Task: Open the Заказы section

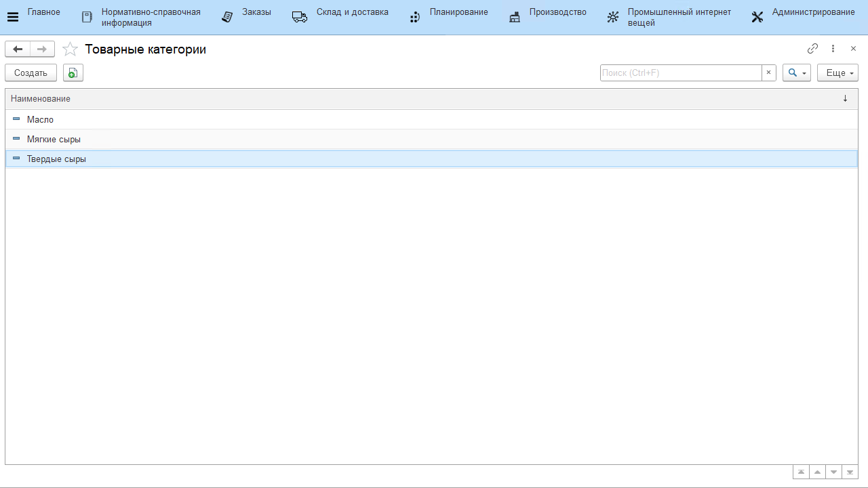Action: tap(247, 17)
